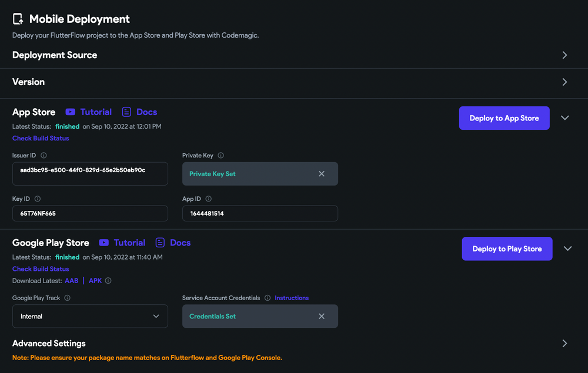Screen dimensions: 588x373
Task: Expand the Deployment Source section
Action: [x=564, y=55]
